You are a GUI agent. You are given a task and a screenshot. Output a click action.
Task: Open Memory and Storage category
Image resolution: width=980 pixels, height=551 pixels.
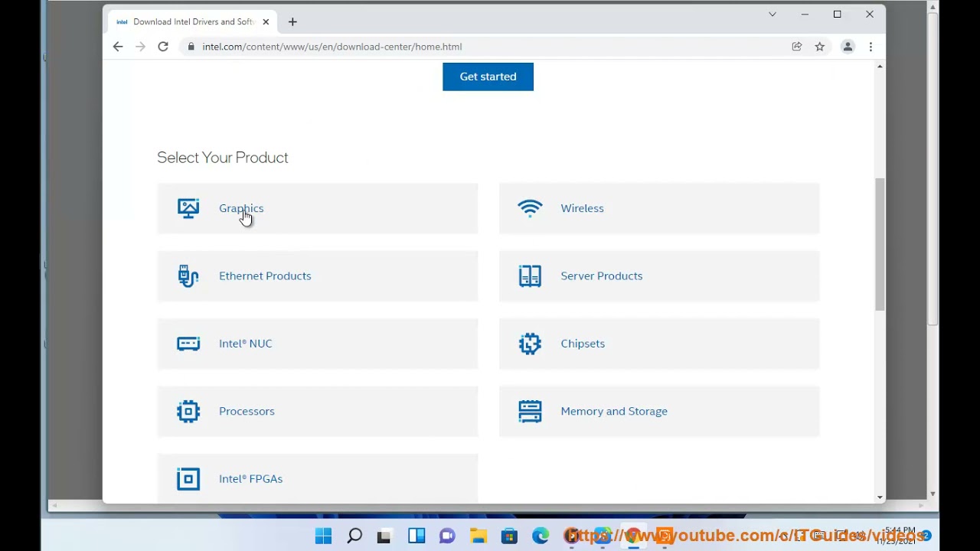pos(659,411)
